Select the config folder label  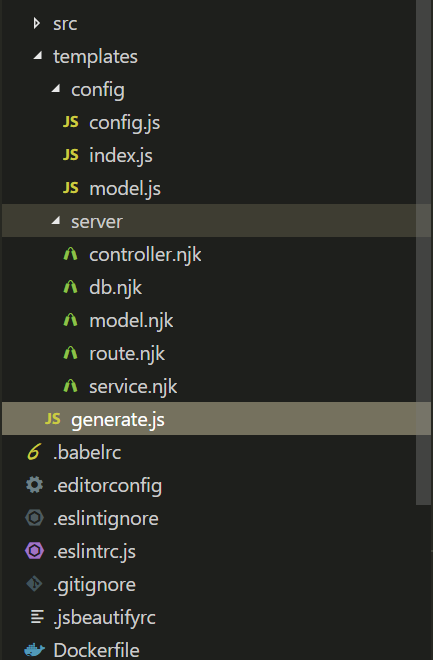tap(98, 90)
